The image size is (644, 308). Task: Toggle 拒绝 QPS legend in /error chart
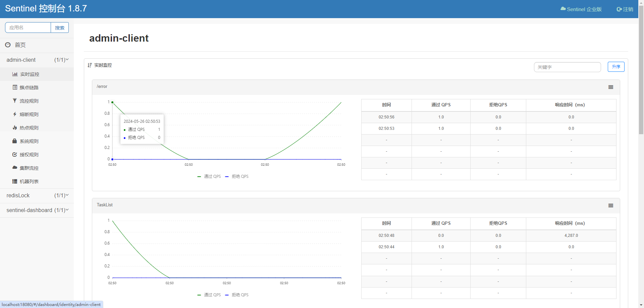[237, 176]
